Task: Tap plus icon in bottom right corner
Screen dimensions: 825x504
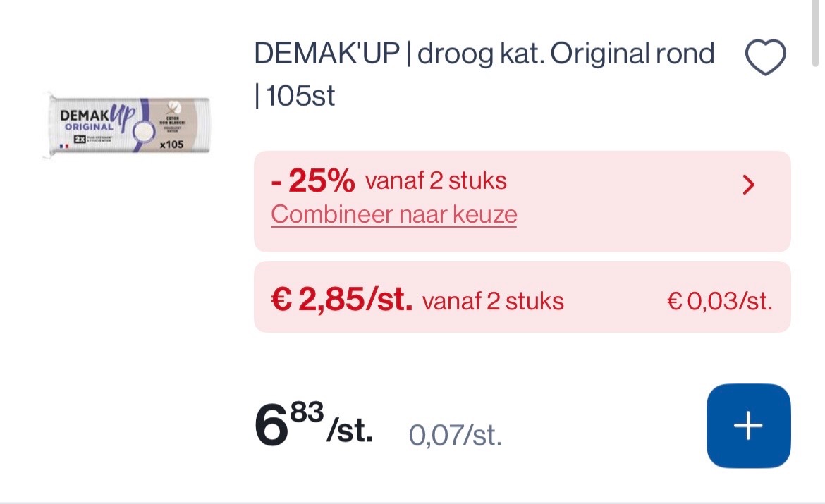Action: click(747, 425)
